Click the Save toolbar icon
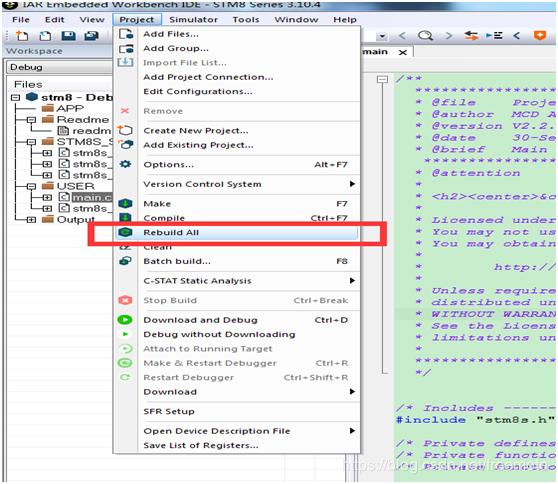 (x=68, y=36)
